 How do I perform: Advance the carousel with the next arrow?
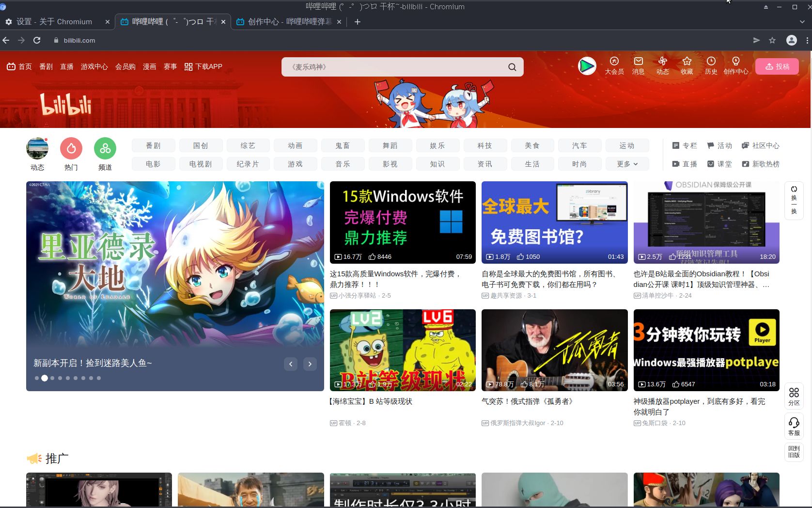(x=310, y=364)
